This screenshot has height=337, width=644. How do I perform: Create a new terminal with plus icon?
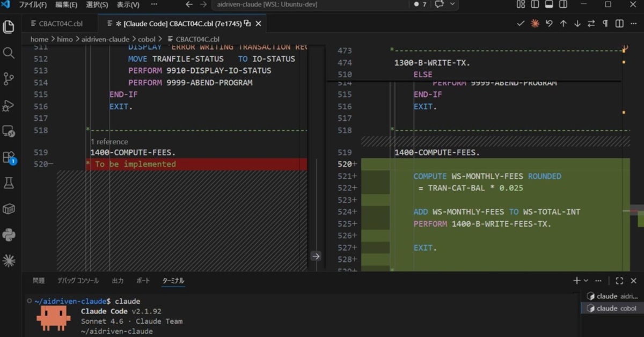[577, 281]
